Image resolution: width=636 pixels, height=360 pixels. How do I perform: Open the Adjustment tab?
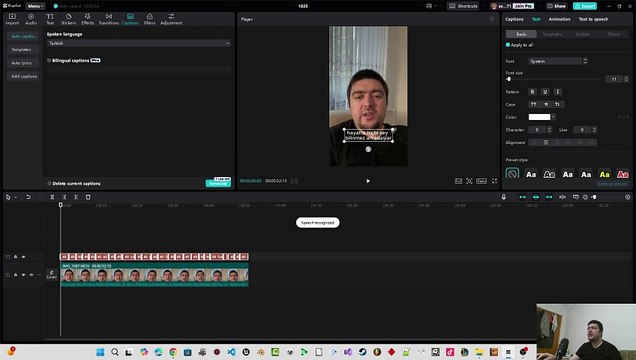click(x=171, y=19)
